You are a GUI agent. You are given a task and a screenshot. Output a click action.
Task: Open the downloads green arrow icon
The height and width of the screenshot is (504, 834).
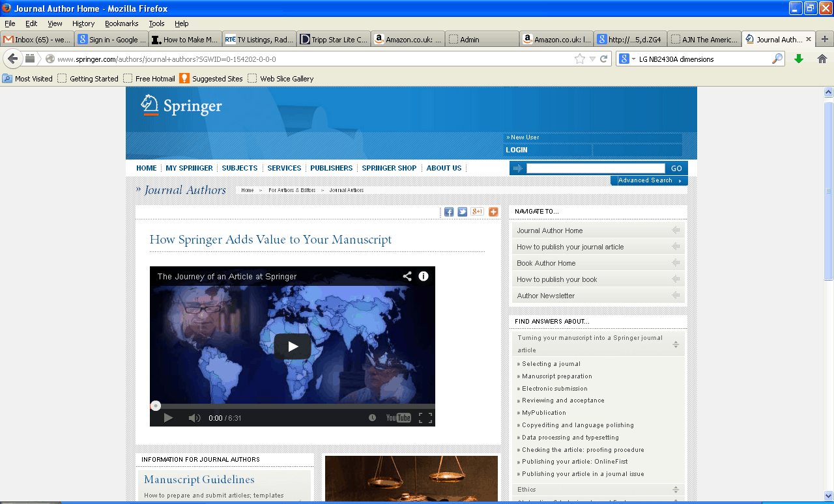(799, 59)
